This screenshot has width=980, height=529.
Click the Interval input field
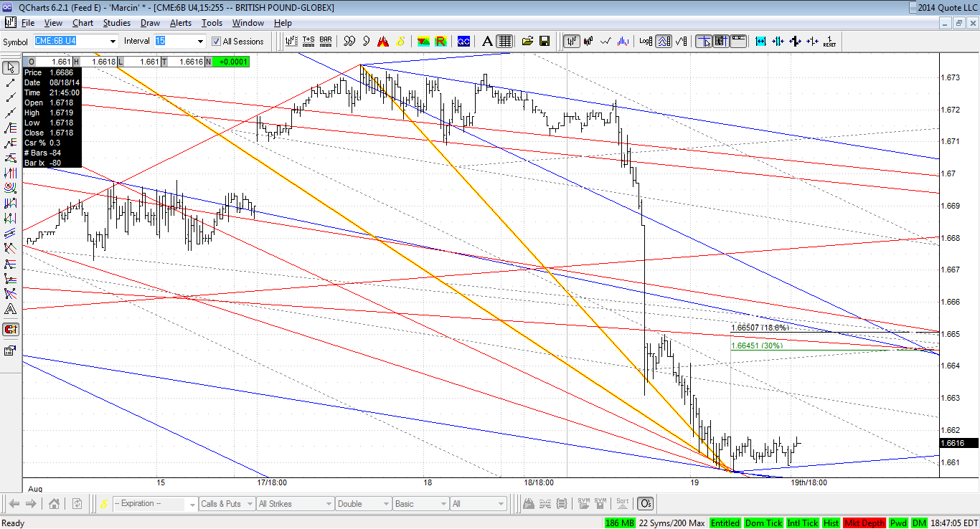pyautogui.click(x=179, y=41)
